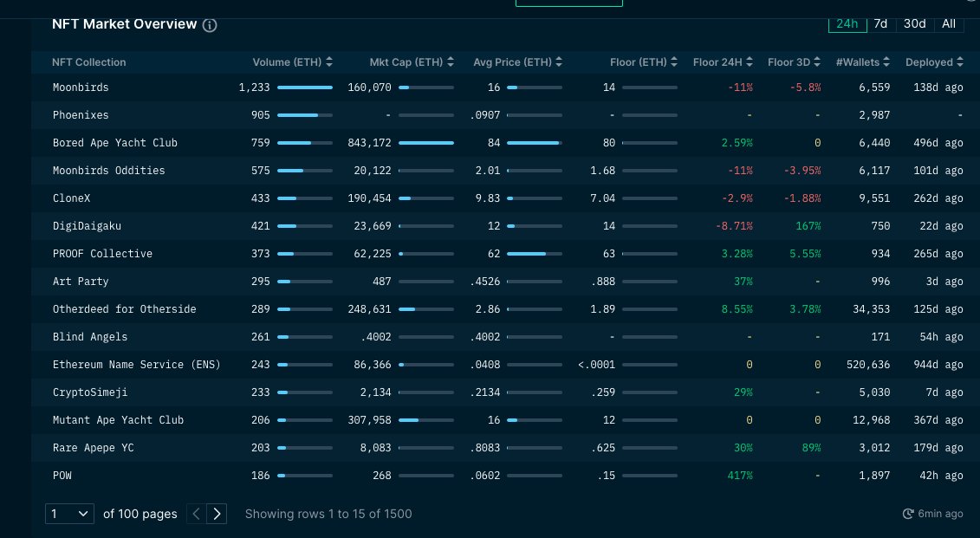Click the 6min ago timestamp
Viewport: 980px width, 538px height.
pyautogui.click(x=940, y=514)
